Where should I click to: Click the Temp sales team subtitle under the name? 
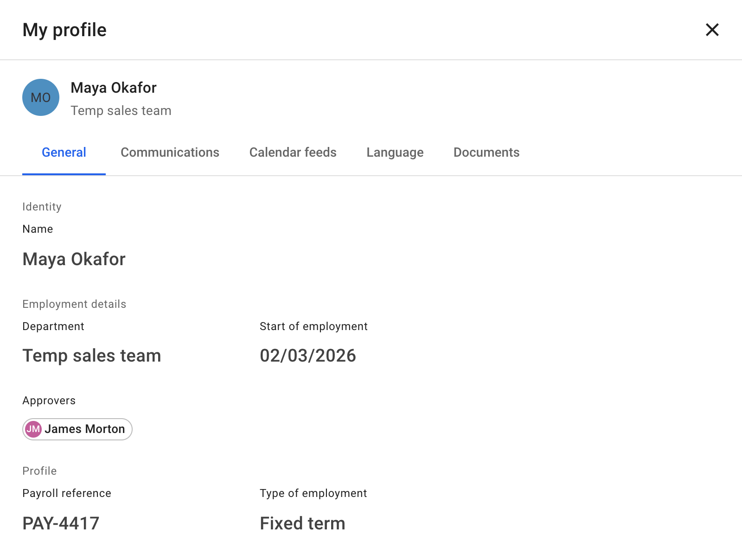(x=121, y=111)
